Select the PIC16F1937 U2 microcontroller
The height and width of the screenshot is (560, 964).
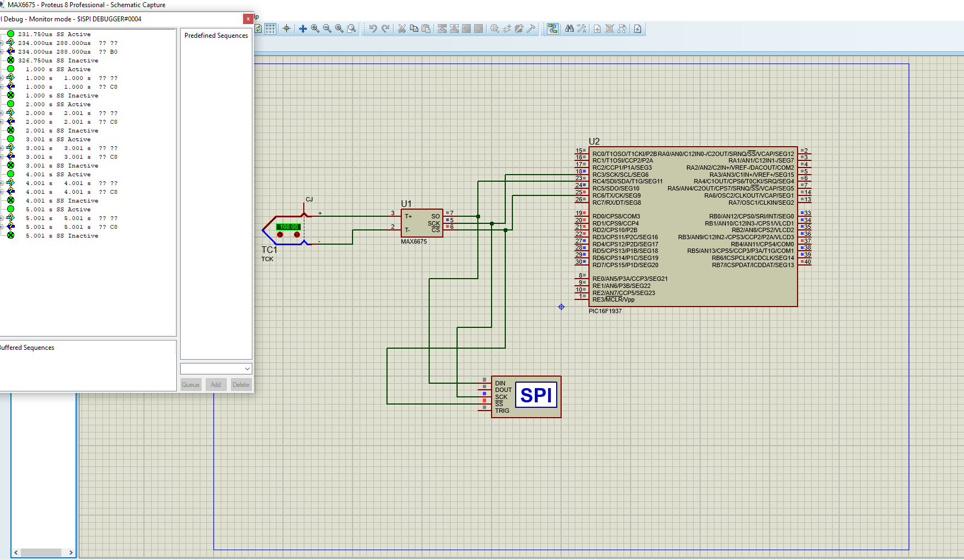tap(693, 227)
